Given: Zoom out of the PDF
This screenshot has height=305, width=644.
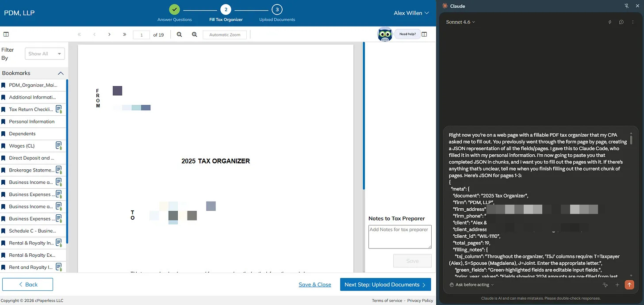Looking at the screenshot, I should click(179, 34).
